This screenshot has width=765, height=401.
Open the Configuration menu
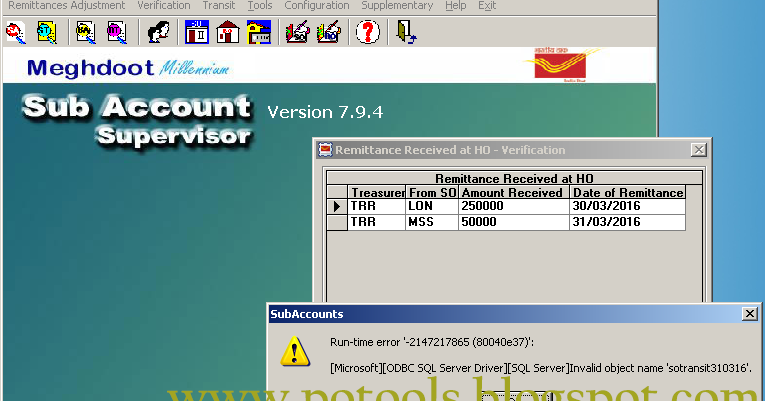[317, 6]
